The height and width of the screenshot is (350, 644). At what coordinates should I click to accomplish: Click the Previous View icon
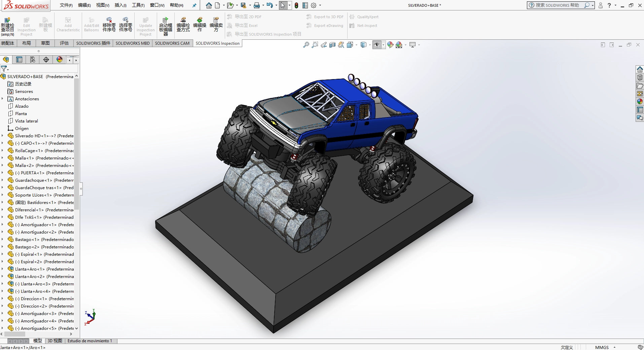coord(323,45)
